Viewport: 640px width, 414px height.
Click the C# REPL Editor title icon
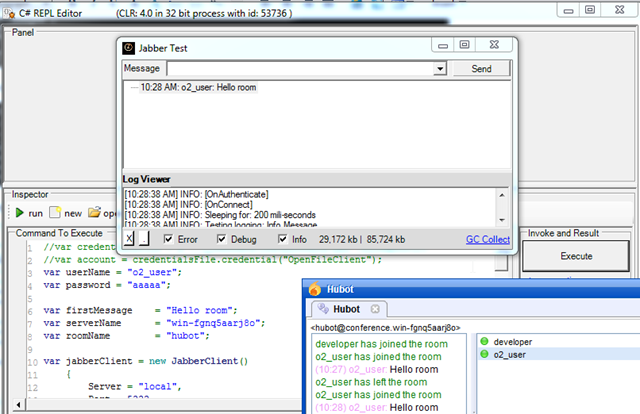click(x=9, y=13)
